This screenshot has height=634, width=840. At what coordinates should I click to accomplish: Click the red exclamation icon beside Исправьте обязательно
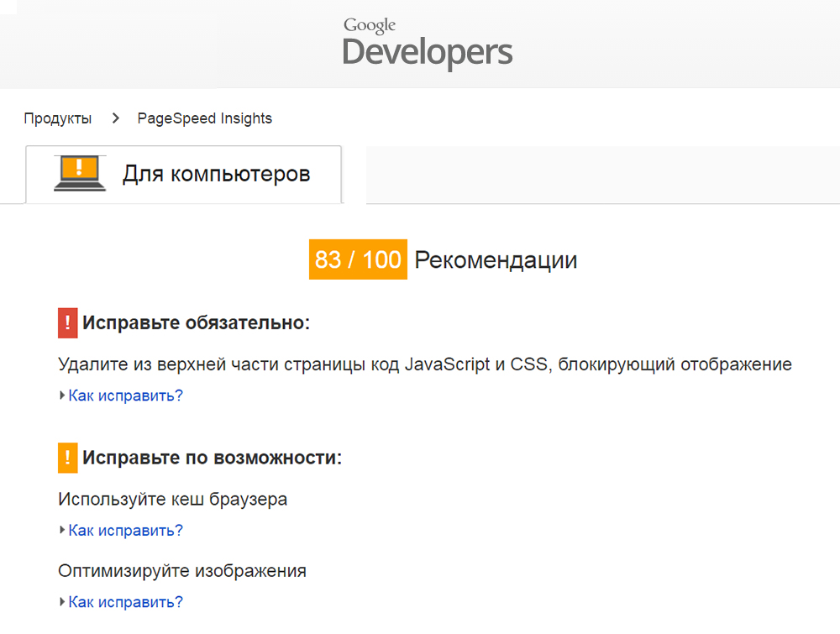pos(67,323)
